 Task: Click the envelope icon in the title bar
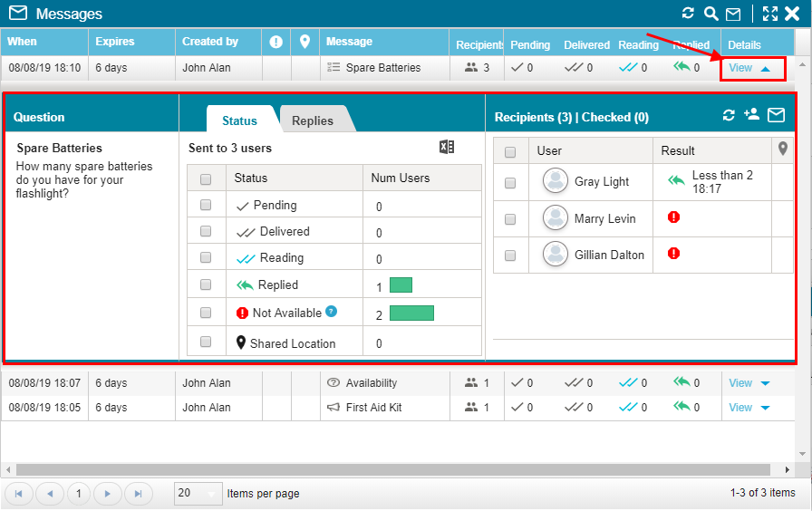(733, 14)
